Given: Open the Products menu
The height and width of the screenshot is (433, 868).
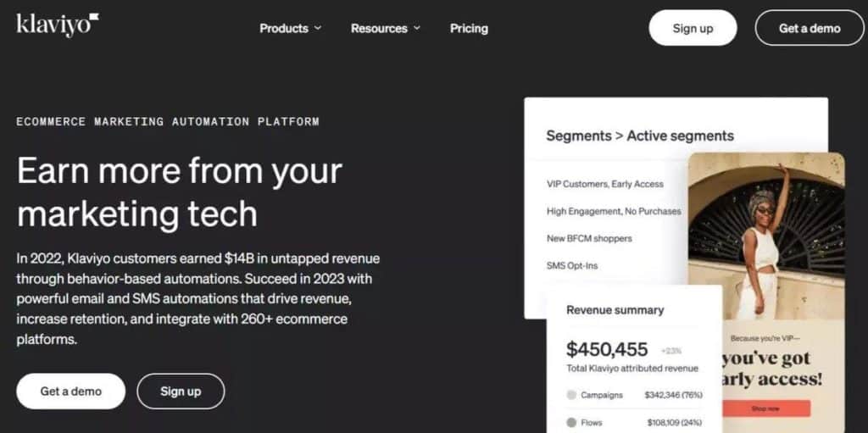Looking at the screenshot, I should pyautogui.click(x=290, y=28).
